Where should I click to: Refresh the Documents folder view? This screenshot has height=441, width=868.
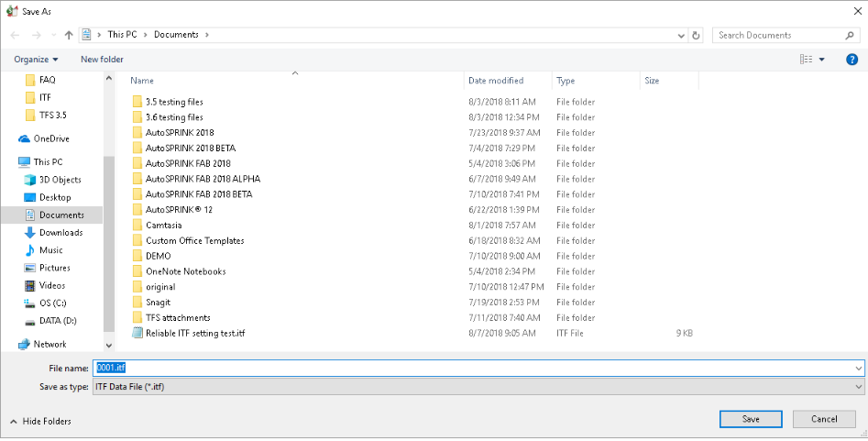click(697, 35)
